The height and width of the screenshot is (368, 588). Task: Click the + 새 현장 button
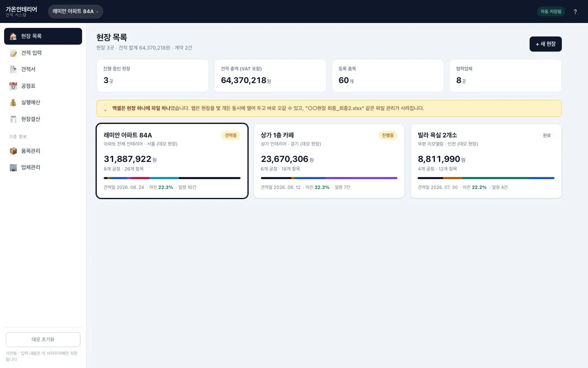click(x=545, y=44)
